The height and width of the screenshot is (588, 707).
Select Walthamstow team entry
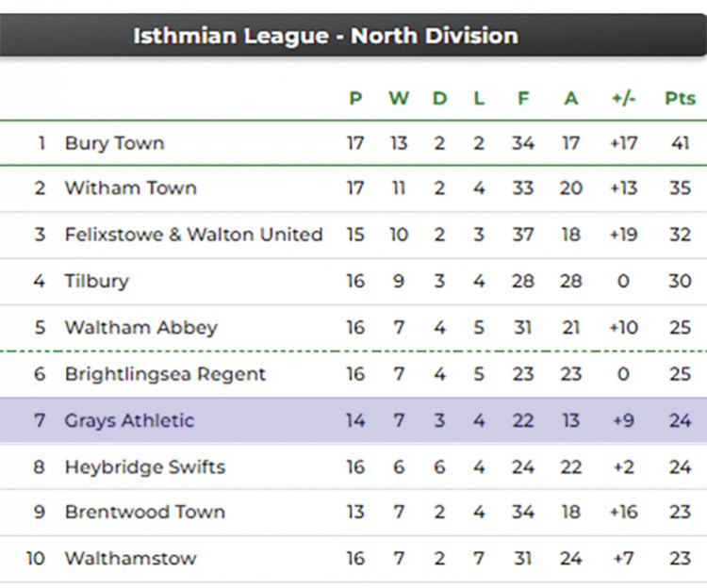131,559
